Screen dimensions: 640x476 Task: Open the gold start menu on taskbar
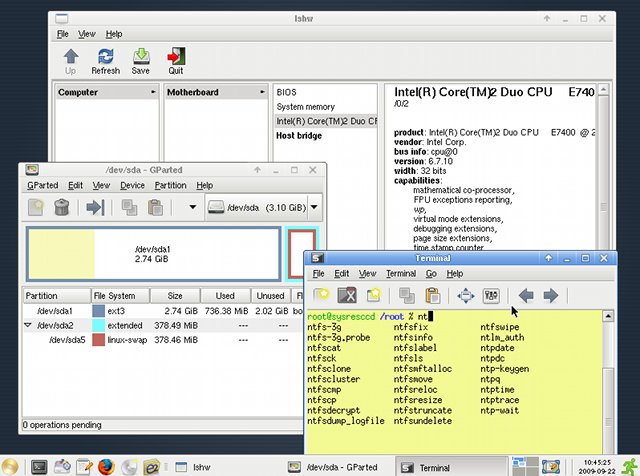[10, 467]
